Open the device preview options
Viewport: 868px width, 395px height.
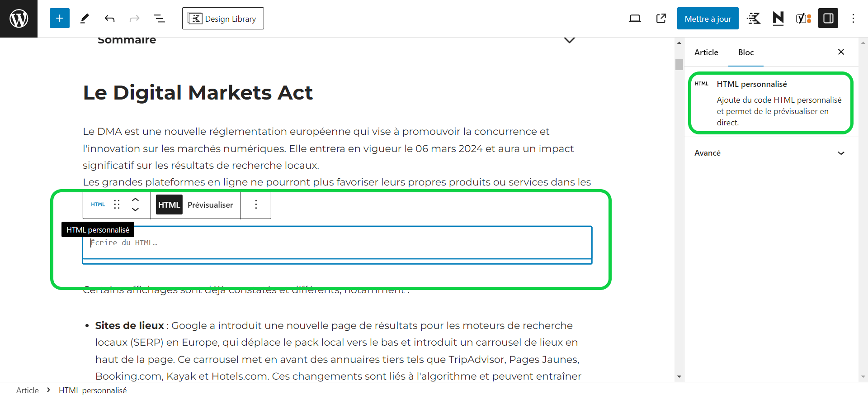(635, 18)
